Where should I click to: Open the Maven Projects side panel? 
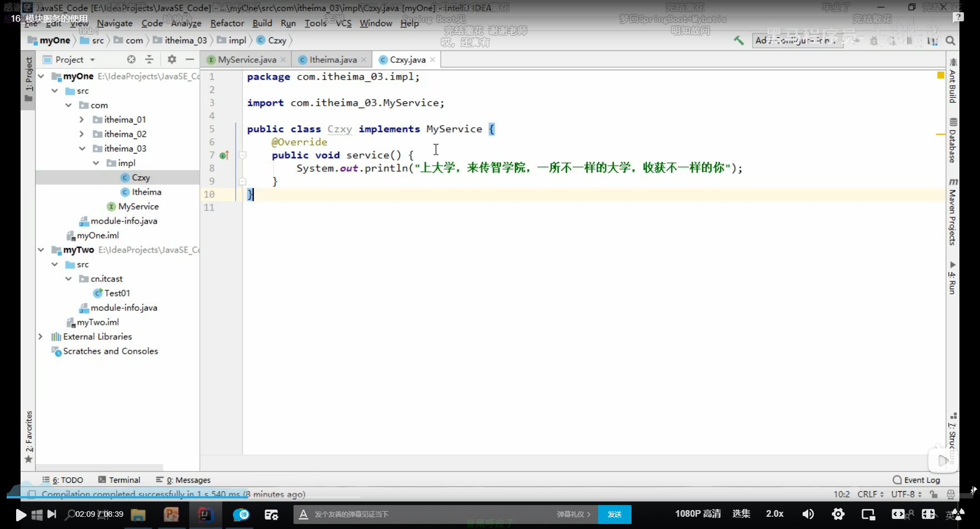[x=953, y=212]
